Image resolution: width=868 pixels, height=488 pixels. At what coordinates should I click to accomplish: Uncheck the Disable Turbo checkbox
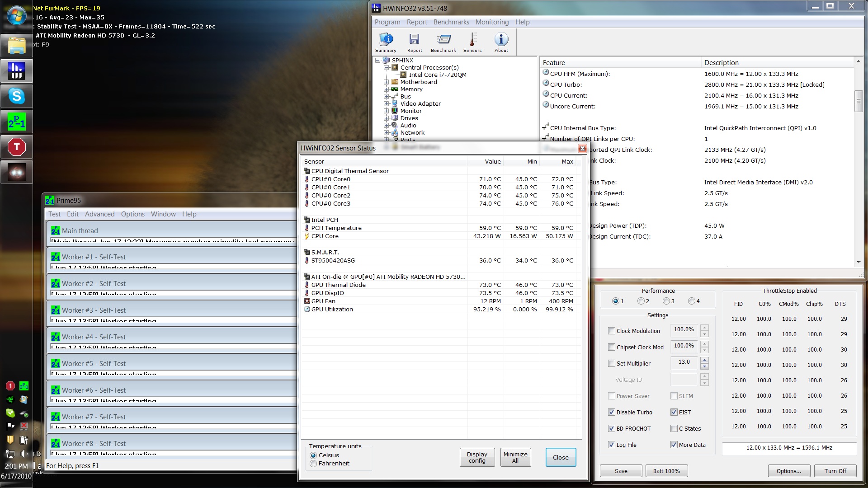tap(612, 412)
